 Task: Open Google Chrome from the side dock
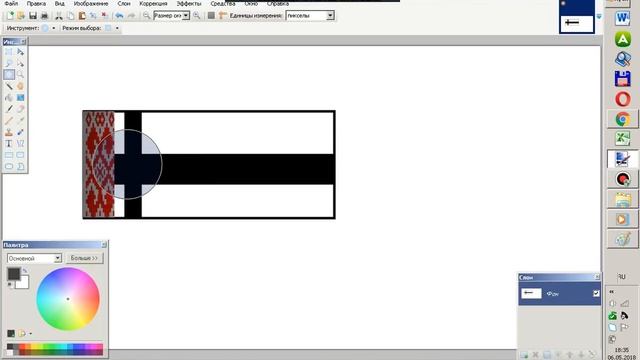pyautogui.click(x=622, y=119)
